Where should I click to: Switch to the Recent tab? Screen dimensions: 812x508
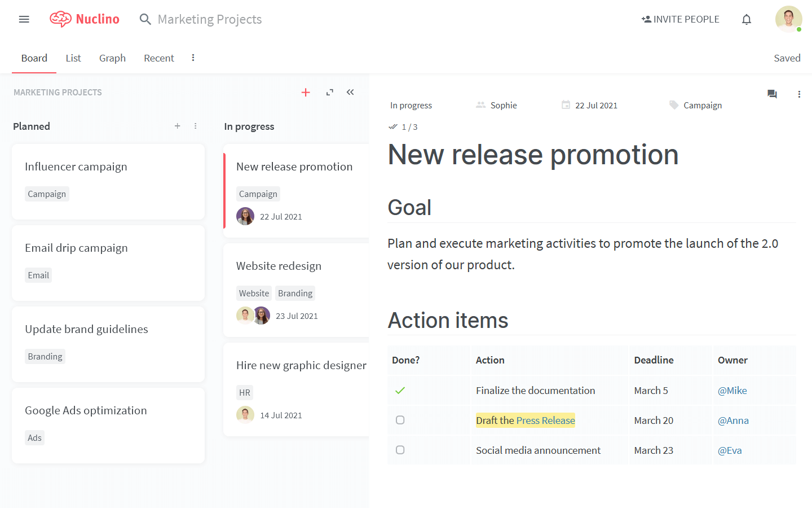159,58
